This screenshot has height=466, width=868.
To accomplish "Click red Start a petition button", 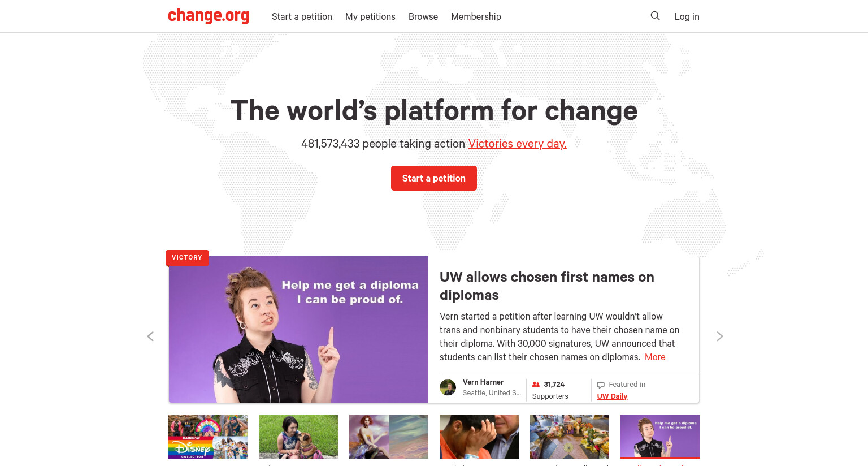I will (434, 178).
